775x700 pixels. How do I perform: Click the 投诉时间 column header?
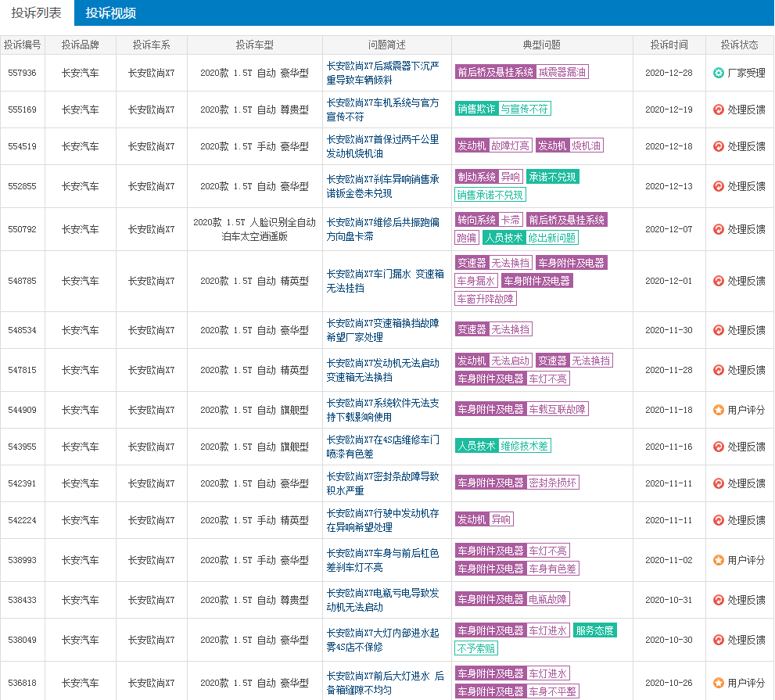click(669, 45)
